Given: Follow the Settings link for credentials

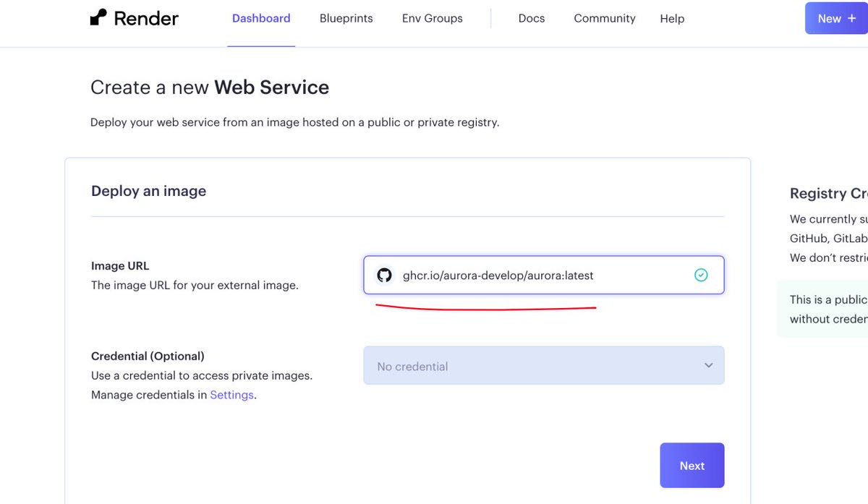Looking at the screenshot, I should click(231, 395).
